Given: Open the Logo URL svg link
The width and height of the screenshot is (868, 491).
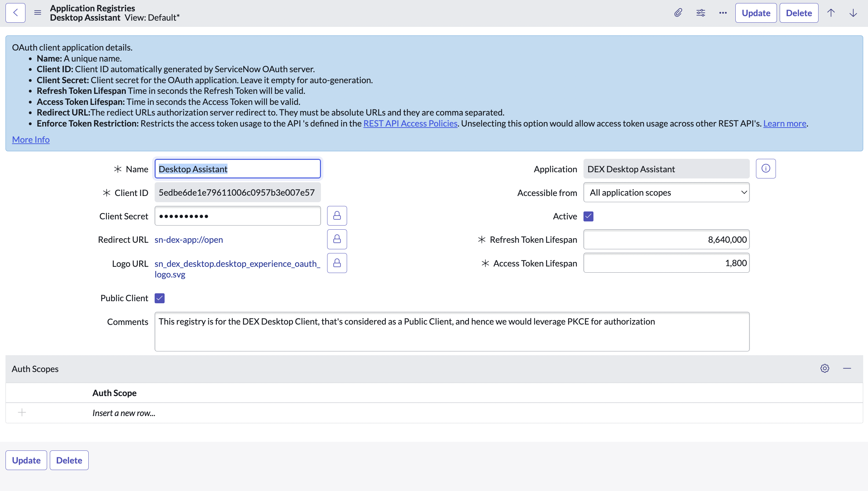Looking at the screenshot, I should tap(237, 269).
